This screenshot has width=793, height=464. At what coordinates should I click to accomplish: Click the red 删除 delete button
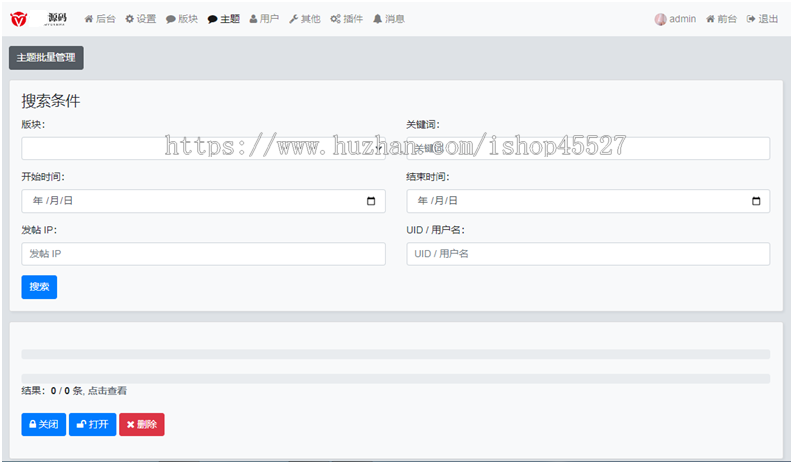point(142,424)
